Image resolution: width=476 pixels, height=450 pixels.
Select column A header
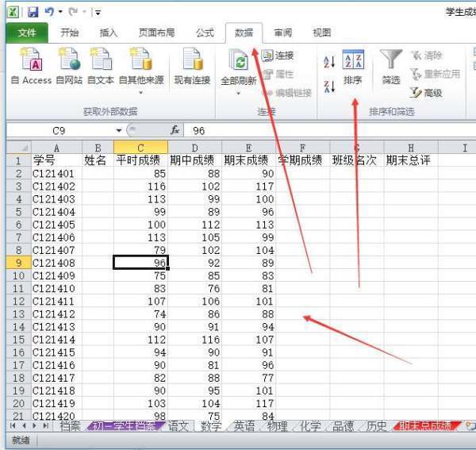pos(56,148)
